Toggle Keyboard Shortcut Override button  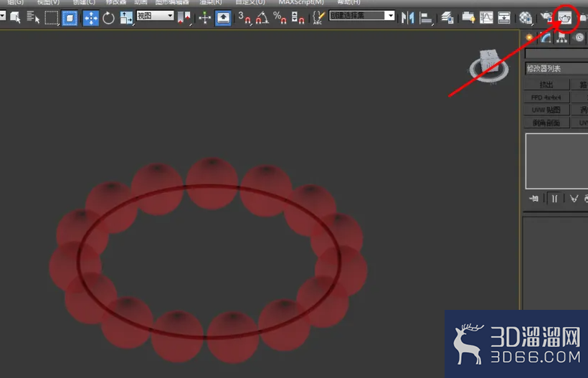point(223,18)
